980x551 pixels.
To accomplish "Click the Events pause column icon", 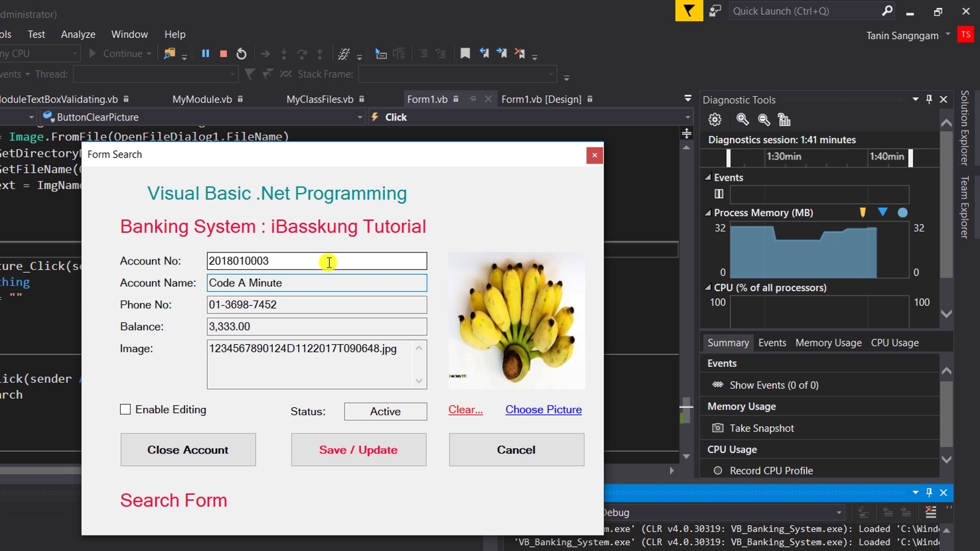I will coord(719,194).
